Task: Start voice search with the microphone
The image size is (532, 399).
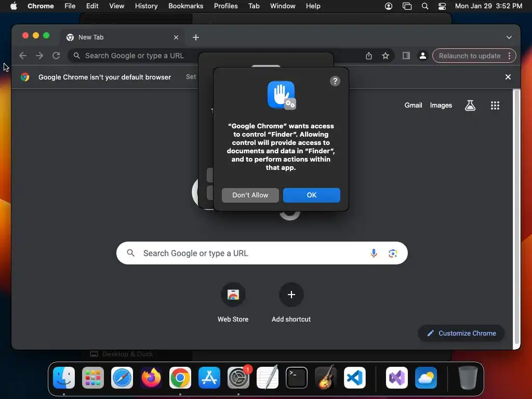Action: [x=374, y=253]
